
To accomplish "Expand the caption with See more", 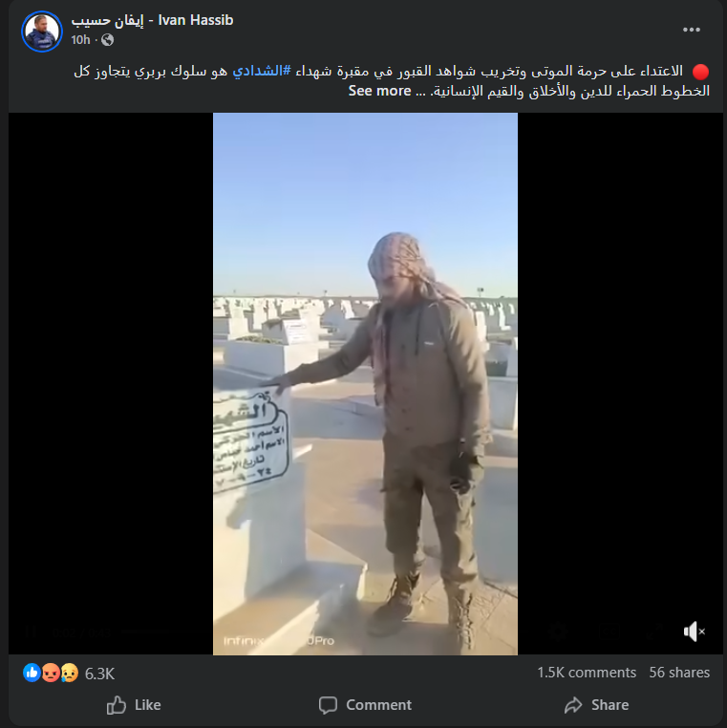I will [380, 91].
